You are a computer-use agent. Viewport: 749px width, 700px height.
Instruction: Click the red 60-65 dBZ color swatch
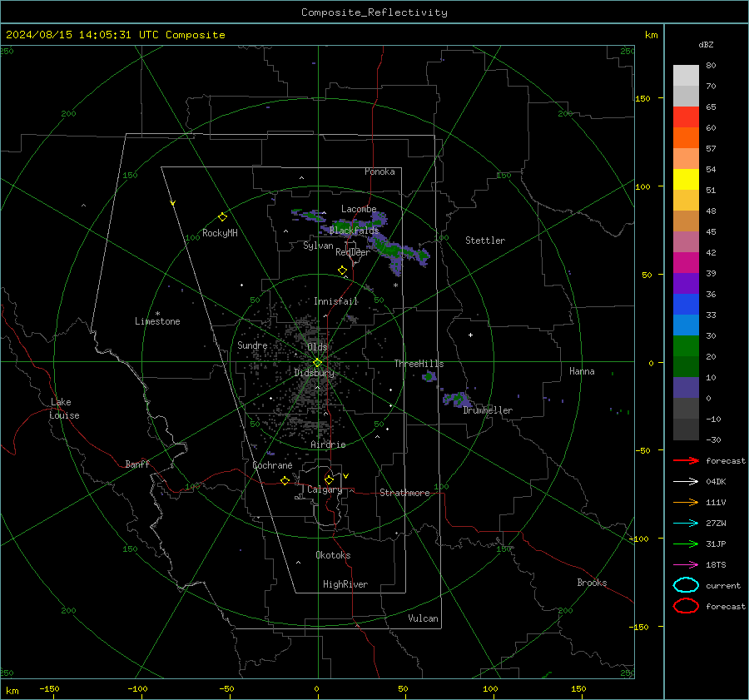tap(686, 117)
